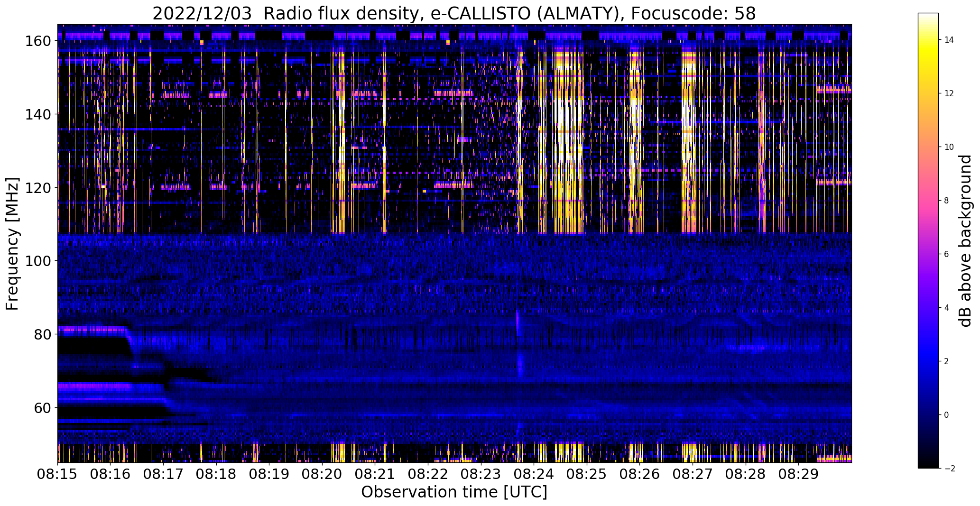Image resolution: width=980 pixels, height=506 pixels.
Task: Click the colorbar tick label 12
Action: (x=949, y=93)
